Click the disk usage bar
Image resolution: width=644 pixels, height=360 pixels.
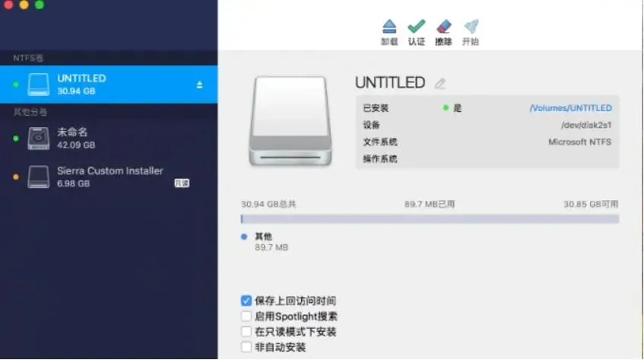point(430,219)
